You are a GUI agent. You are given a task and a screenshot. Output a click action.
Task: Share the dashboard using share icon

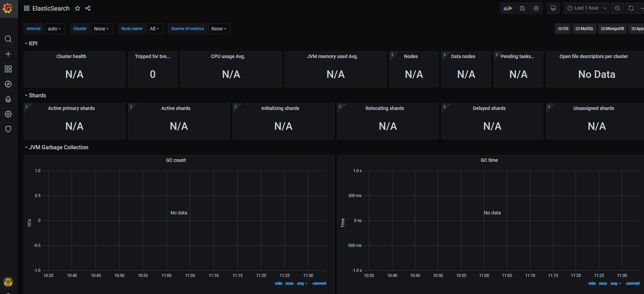(x=88, y=8)
